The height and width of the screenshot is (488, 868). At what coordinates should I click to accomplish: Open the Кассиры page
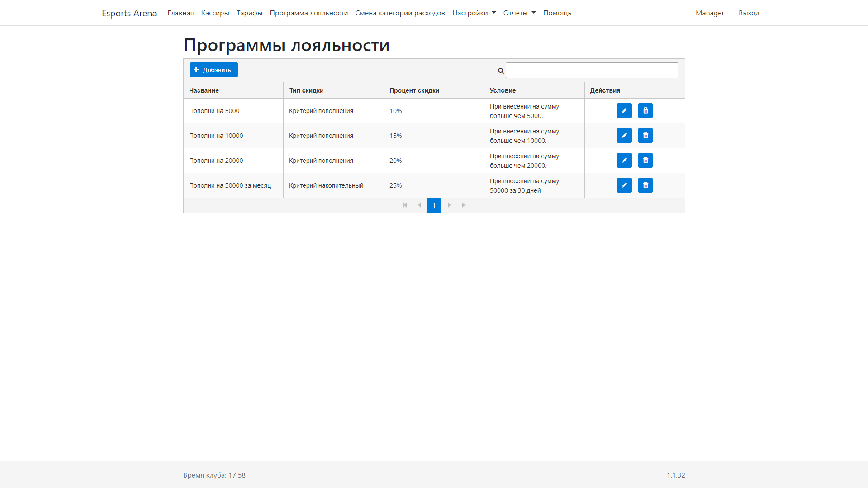tap(214, 13)
